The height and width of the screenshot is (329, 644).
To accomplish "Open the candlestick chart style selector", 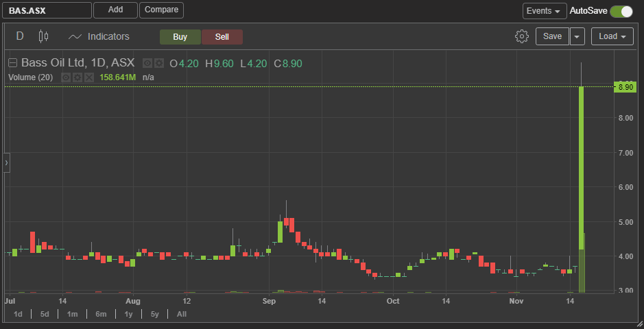I will click(x=43, y=36).
